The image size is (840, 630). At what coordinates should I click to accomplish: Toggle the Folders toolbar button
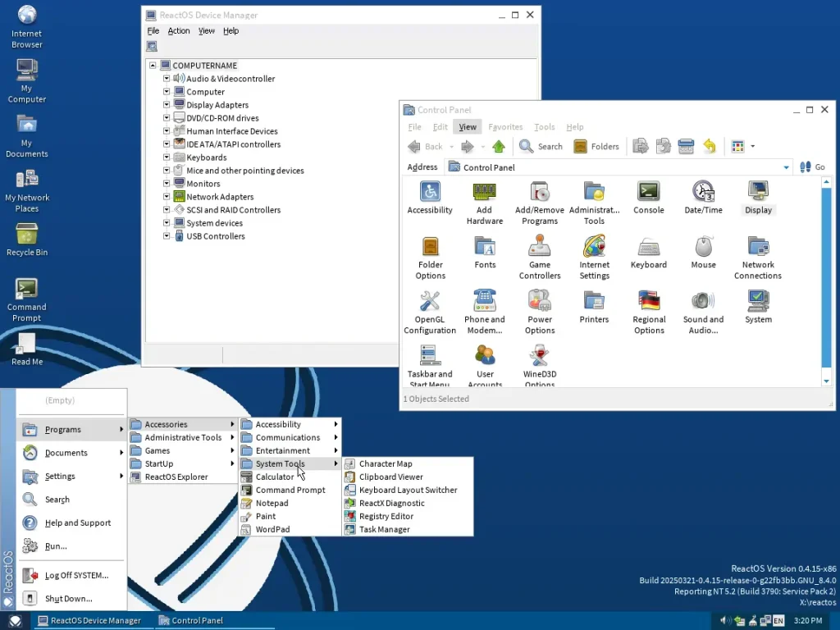point(596,146)
